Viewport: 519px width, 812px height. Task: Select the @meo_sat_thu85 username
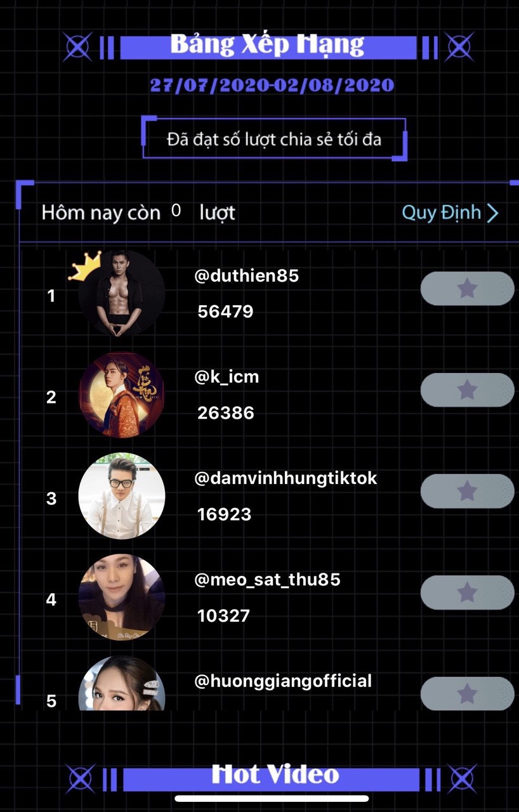268,580
